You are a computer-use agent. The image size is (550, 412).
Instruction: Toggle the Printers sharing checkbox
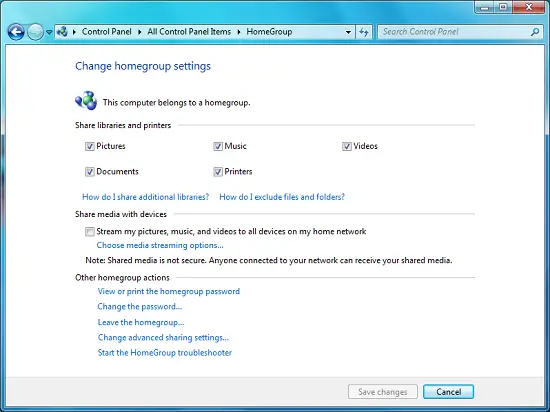click(x=218, y=172)
